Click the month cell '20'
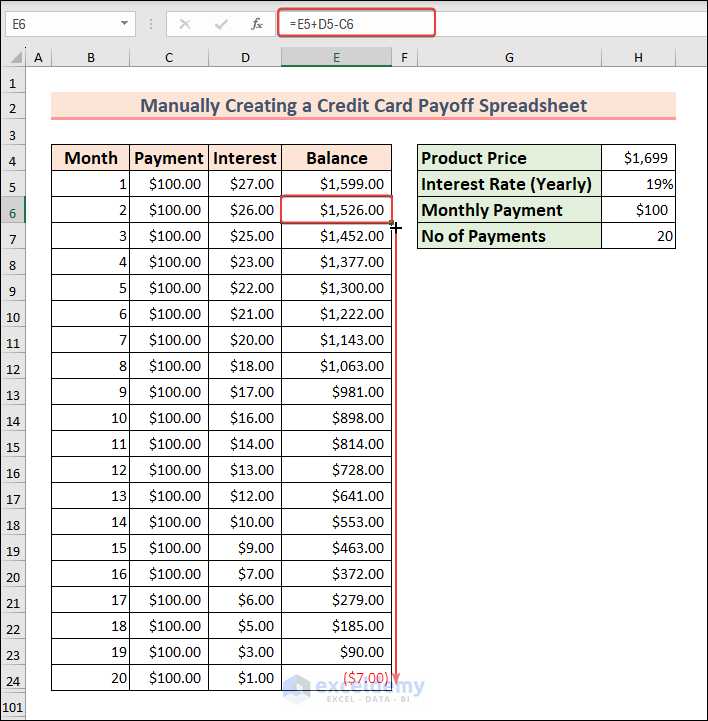 pyautogui.click(x=91, y=677)
